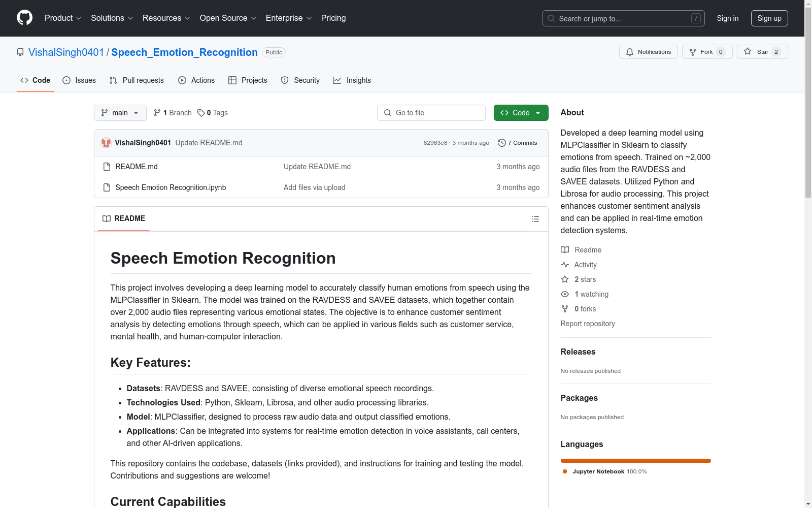
Task: Click the README.md file icon
Action: [x=107, y=167]
